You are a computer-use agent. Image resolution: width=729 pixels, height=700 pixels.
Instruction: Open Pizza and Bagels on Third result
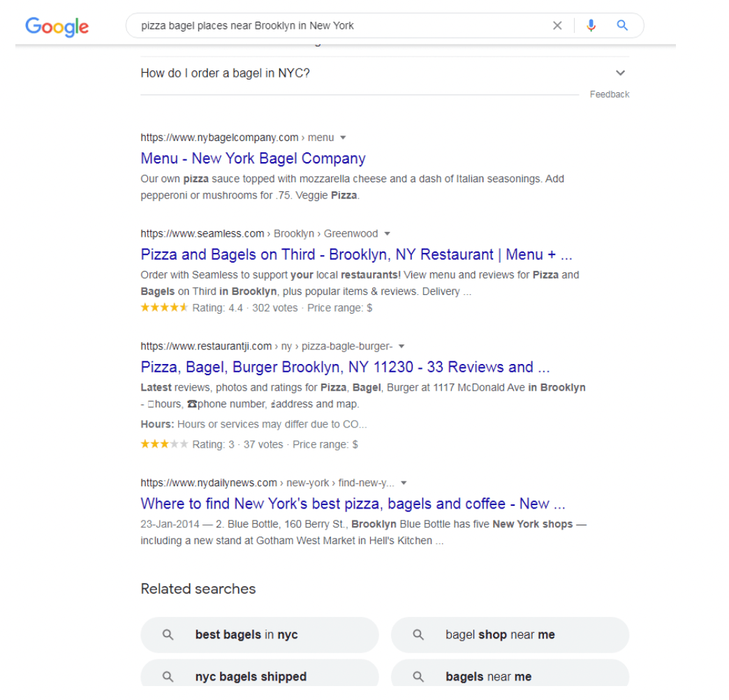click(356, 254)
